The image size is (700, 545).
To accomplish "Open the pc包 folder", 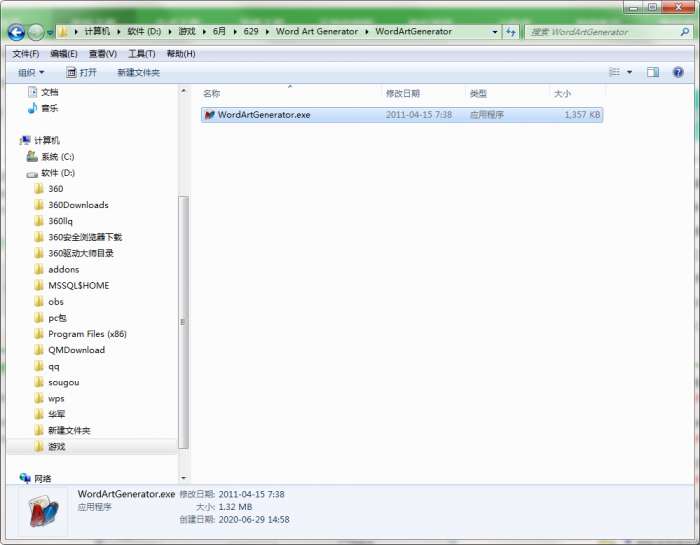I will tap(57, 318).
